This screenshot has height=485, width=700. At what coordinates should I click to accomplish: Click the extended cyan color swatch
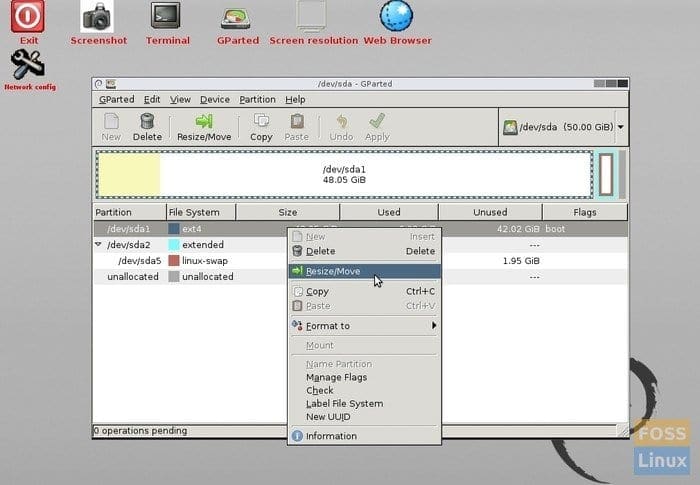pos(174,245)
